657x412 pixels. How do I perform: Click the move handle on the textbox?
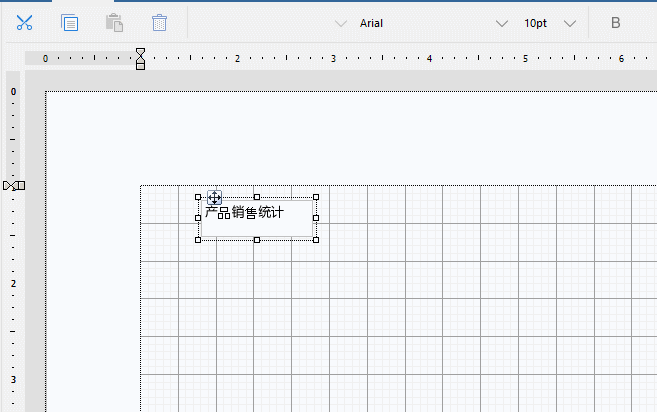(x=215, y=199)
